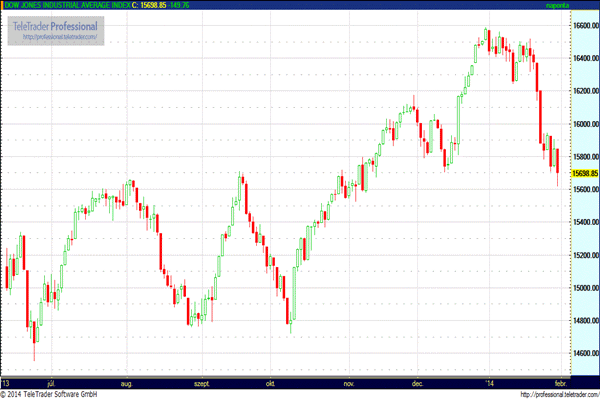Click the yellow 15698.85 current price tag
The image size is (600, 400).
click(x=585, y=173)
